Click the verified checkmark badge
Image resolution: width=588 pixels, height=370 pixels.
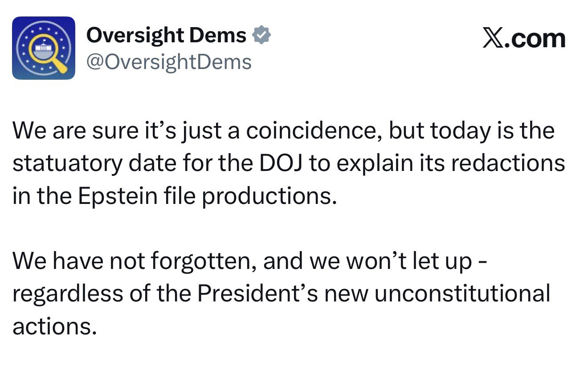click(261, 35)
